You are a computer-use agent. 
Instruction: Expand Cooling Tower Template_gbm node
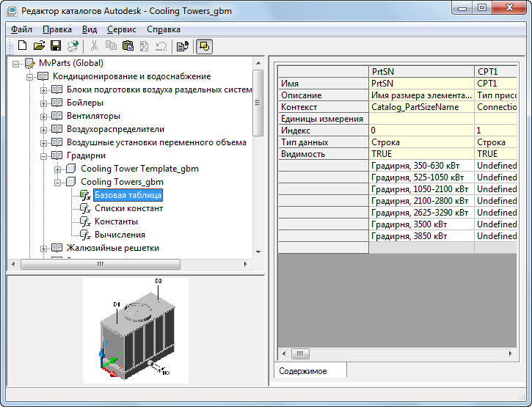click(58, 169)
